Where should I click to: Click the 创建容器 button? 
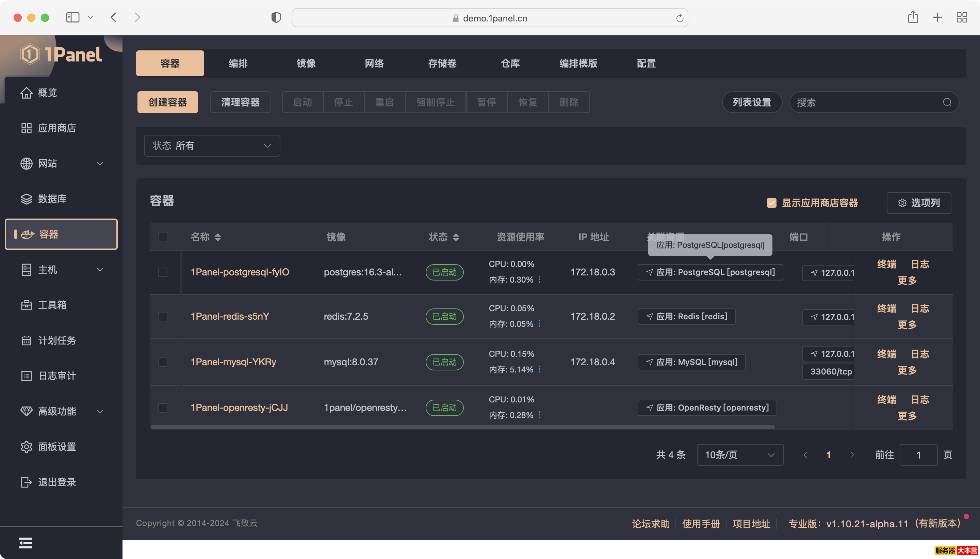point(167,102)
